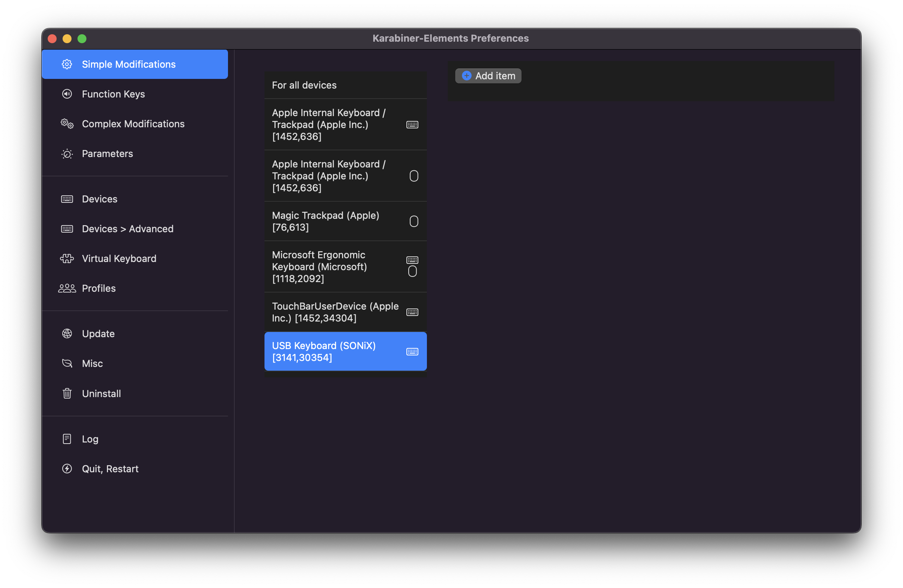Go to the Devices section
The height and width of the screenshot is (588, 903).
[99, 199]
